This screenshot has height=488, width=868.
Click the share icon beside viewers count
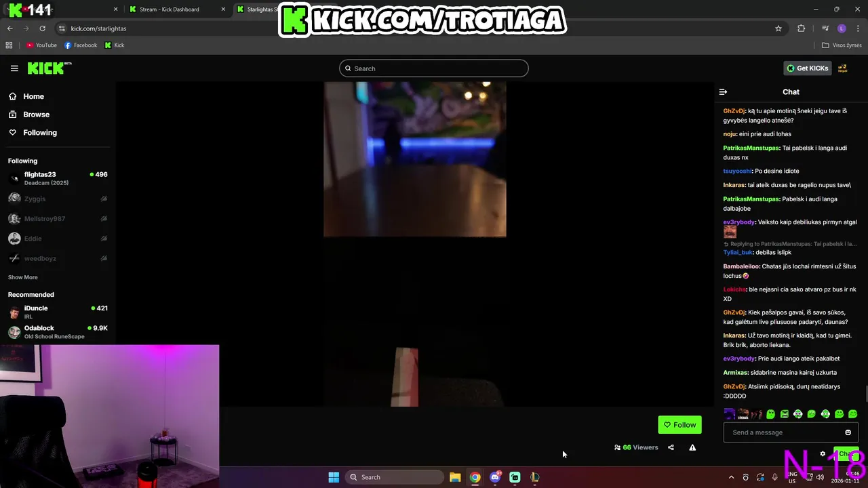671,447
